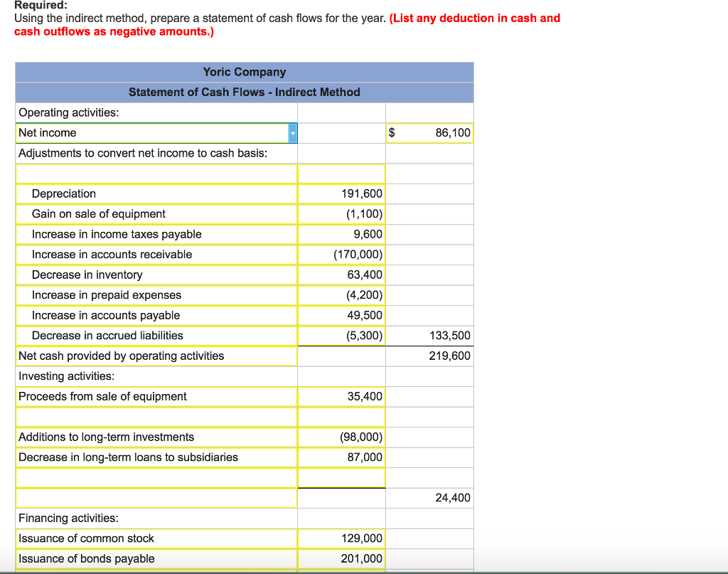The image size is (728, 574).
Task: Open the Net income dropdown arrow
Action: [292, 133]
